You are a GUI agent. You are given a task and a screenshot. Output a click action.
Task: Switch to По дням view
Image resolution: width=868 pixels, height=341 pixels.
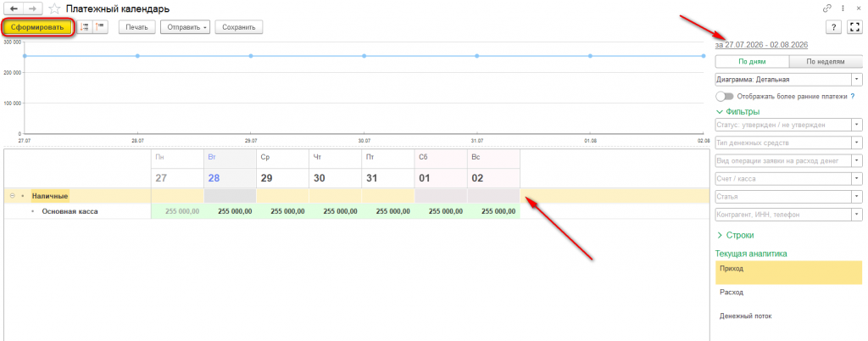(753, 62)
